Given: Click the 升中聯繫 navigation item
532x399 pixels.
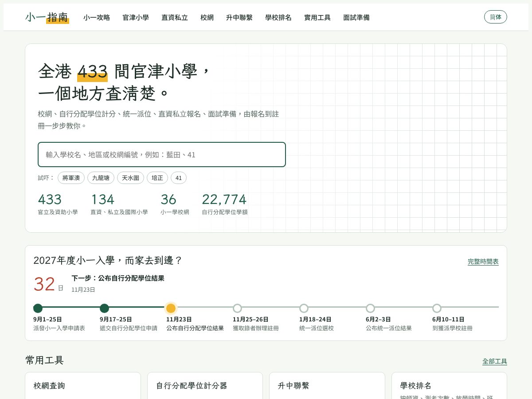Looking at the screenshot, I should (x=239, y=18).
